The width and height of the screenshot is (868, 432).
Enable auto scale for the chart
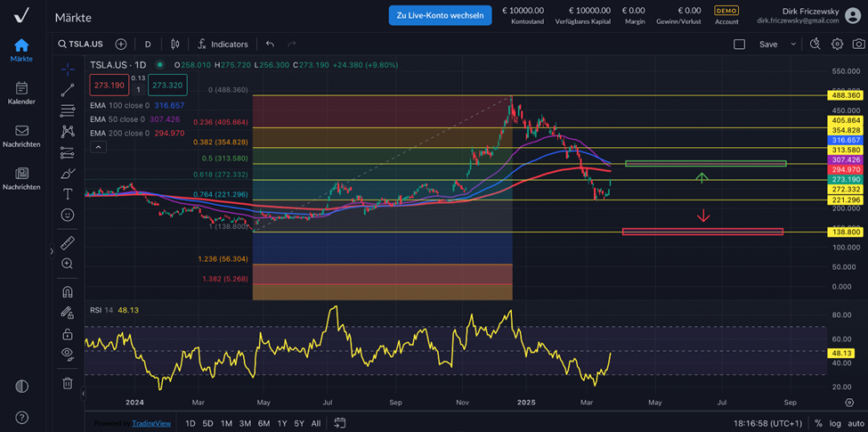click(855, 424)
